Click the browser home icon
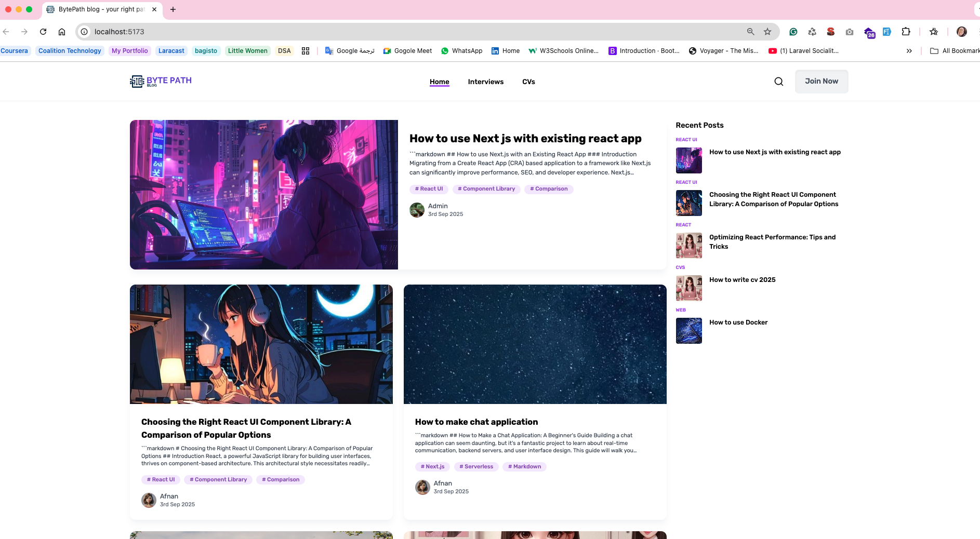Image resolution: width=980 pixels, height=539 pixels. point(62,32)
